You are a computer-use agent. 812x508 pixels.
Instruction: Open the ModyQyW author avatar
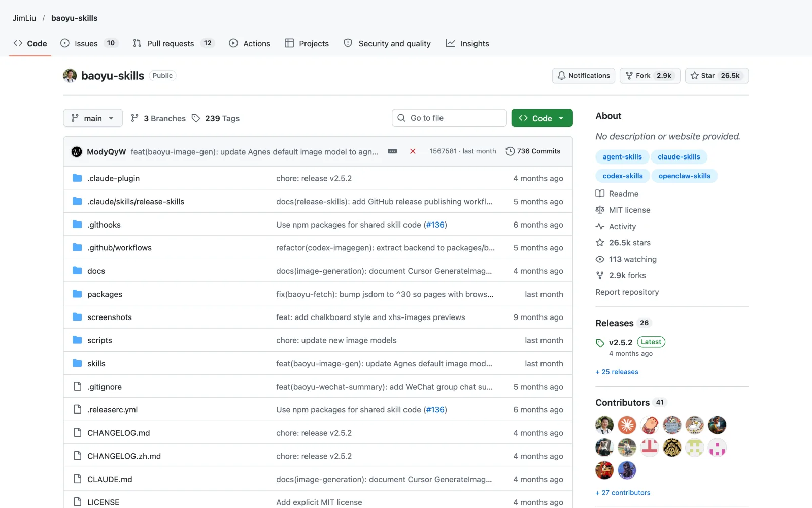pyautogui.click(x=77, y=151)
